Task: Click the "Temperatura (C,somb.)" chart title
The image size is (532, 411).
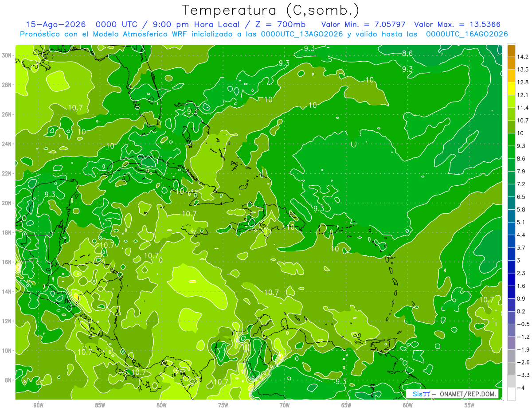Action: (271, 10)
